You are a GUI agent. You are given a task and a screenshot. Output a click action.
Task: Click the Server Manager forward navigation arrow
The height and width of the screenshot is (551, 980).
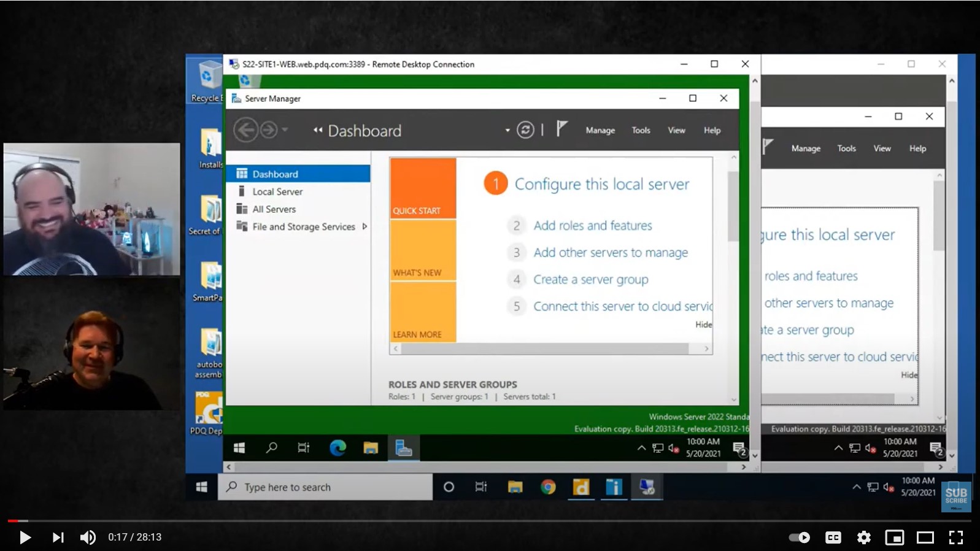pos(269,130)
